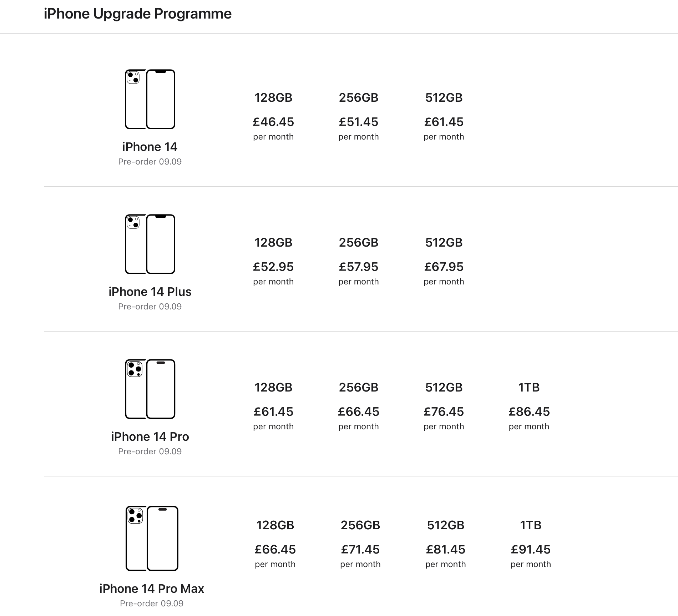Choose iPhone 14 Pro Max 1TB at £91.45

531,544
